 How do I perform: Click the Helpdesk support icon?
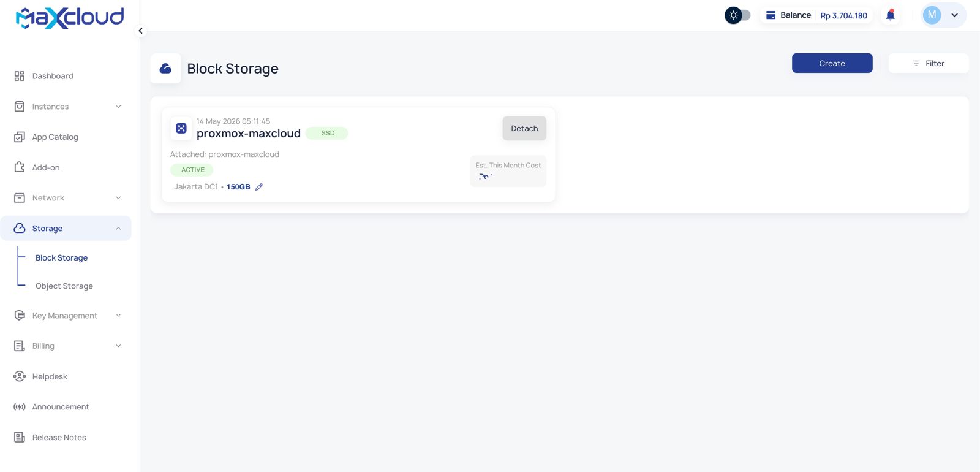point(20,376)
